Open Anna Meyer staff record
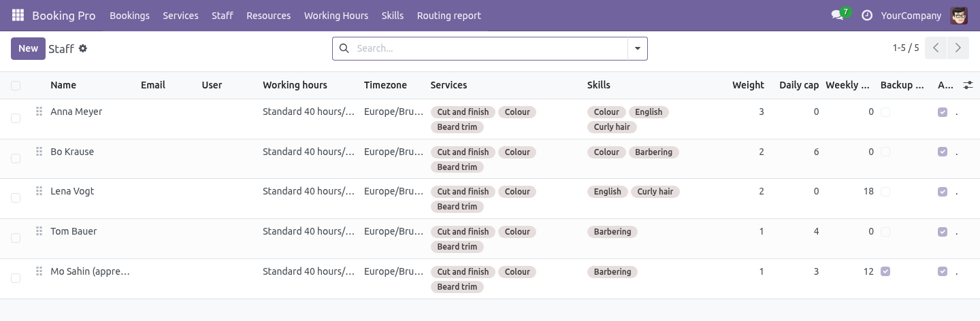The image size is (980, 321). click(x=76, y=112)
